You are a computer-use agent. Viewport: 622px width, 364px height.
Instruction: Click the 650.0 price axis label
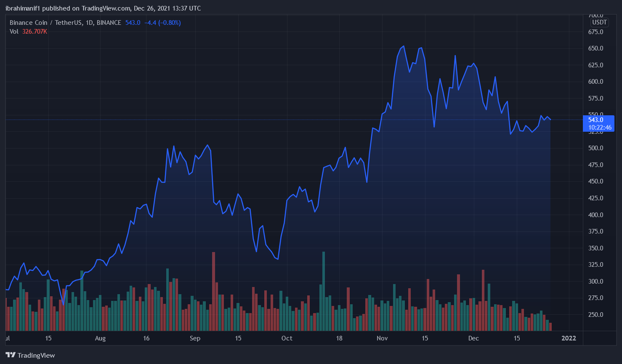pos(595,48)
